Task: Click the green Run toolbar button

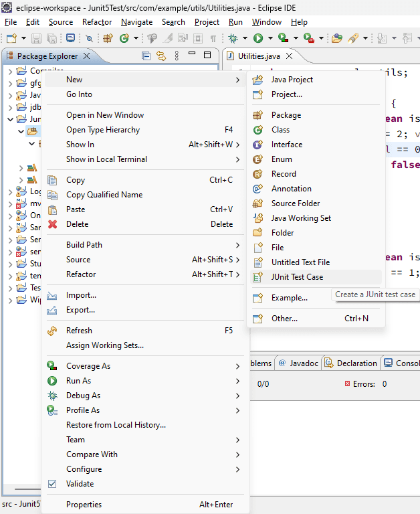Action: [258, 38]
